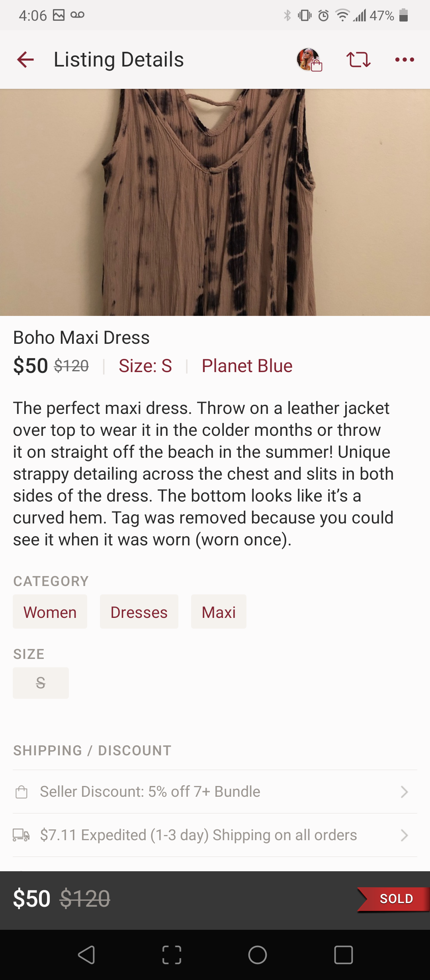
Task: View the tie-dye dress photo
Action: (215, 202)
